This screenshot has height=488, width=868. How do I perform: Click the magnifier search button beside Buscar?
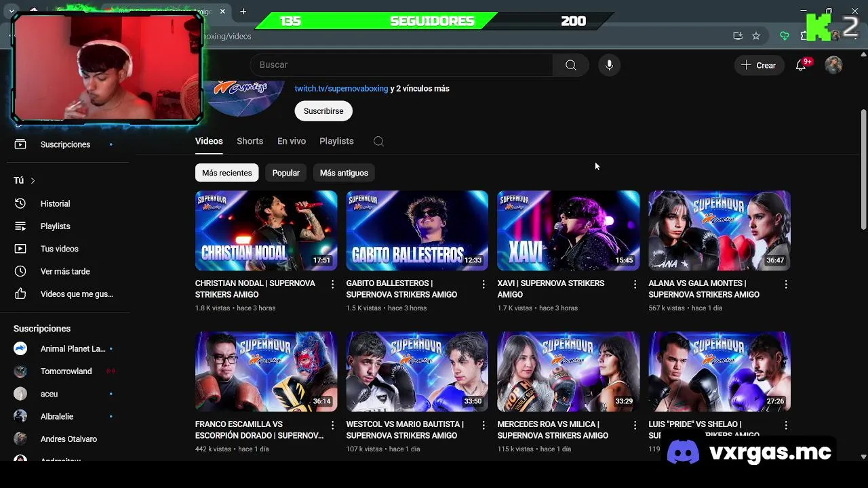click(570, 65)
